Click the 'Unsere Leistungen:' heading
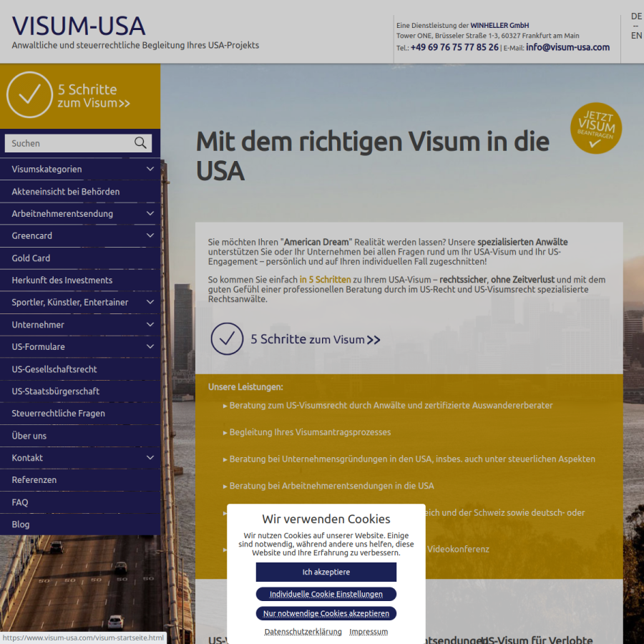 click(245, 387)
